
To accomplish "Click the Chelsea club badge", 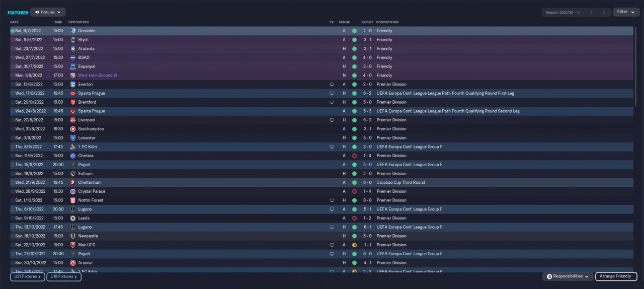I will [x=73, y=156].
